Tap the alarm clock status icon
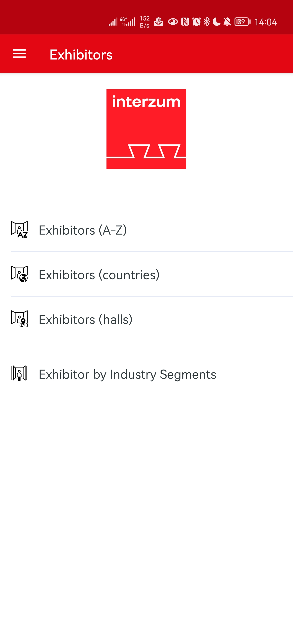 [x=196, y=22]
